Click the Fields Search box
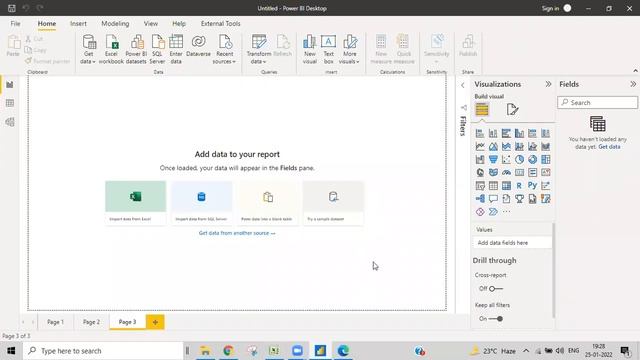640x360 pixels. 598,102
